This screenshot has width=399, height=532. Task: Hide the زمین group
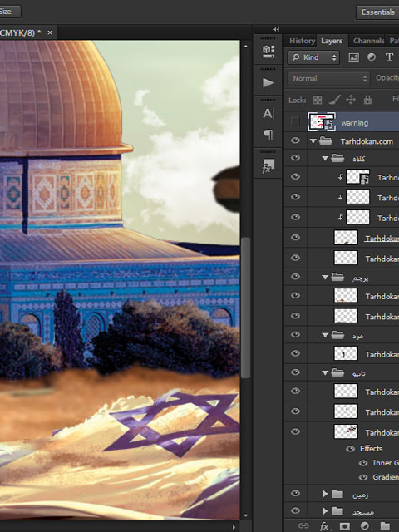point(296,493)
